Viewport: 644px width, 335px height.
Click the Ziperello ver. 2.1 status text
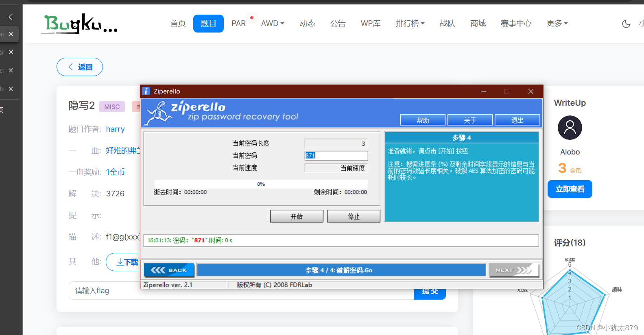168,285
